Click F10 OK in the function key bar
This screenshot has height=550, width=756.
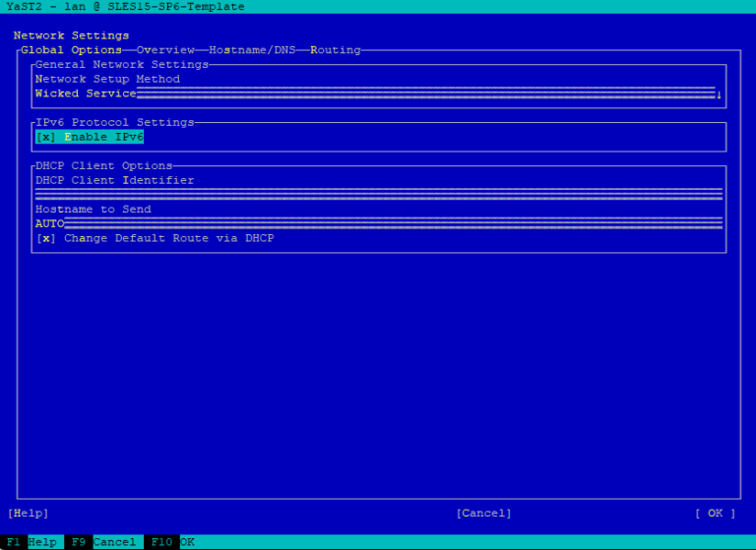pyautogui.click(x=171, y=542)
